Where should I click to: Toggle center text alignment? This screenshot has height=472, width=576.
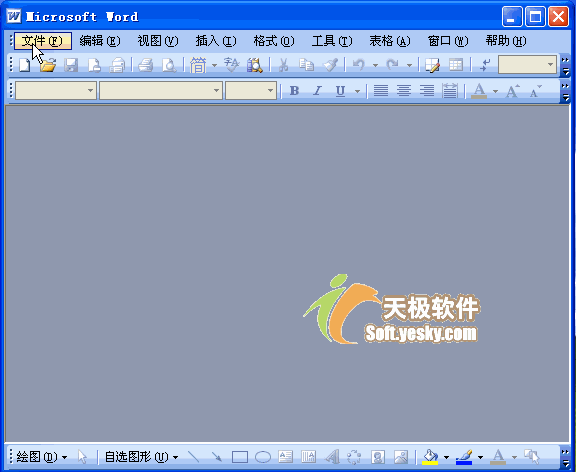click(x=404, y=90)
